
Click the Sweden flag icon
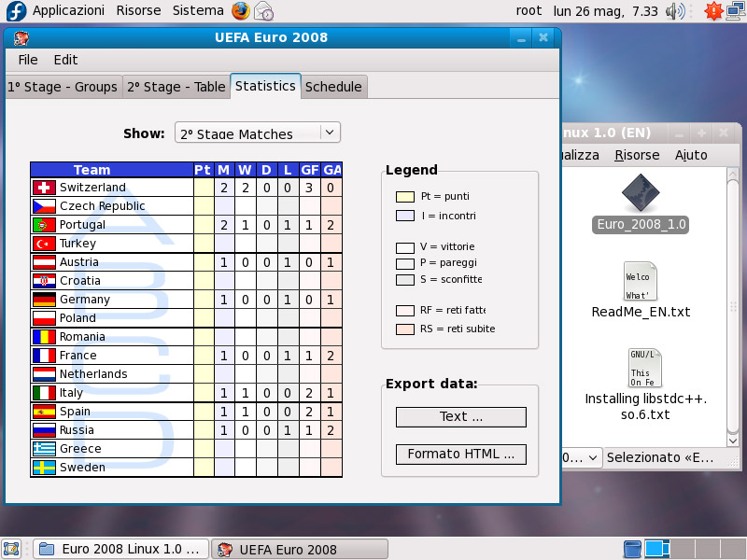44,468
